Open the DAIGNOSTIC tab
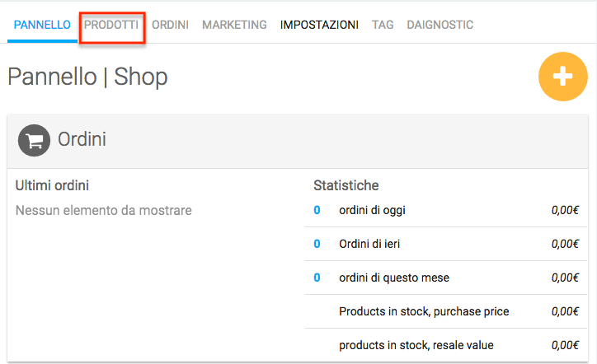 [440, 25]
